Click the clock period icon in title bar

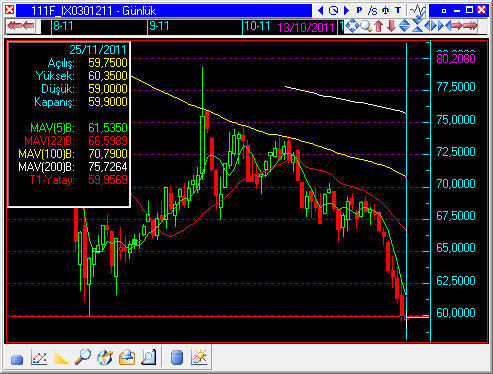pyautogui.click(x=333, y=11)
